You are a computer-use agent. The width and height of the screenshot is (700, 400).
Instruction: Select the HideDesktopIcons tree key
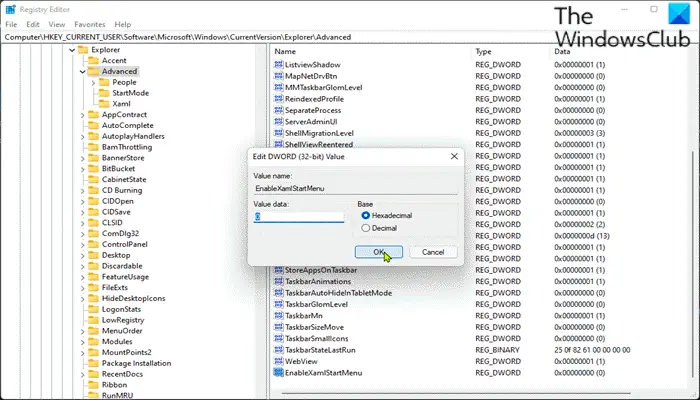tap(133, 298)
